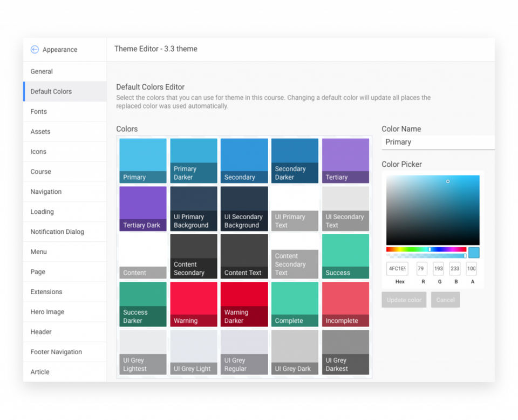Click the alpha transparency slider
This screenshot has height=420, width=518.
pyautogui.click(x=426, y=256)
